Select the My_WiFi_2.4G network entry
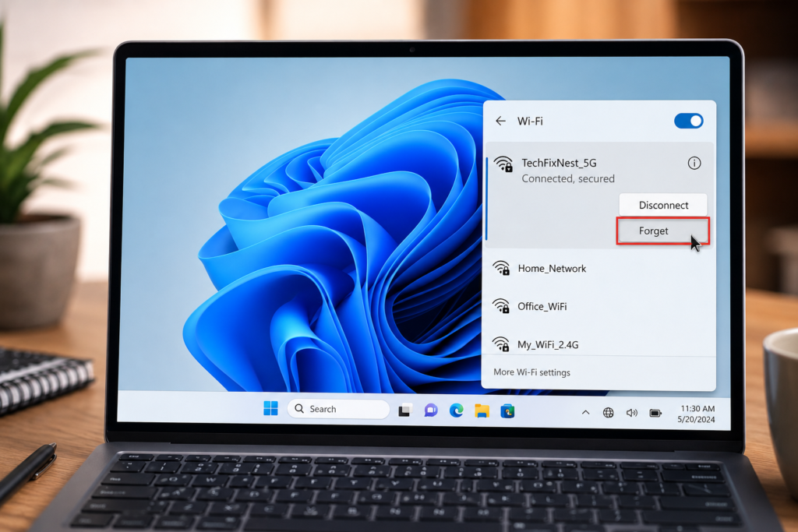 coord(598,344)
